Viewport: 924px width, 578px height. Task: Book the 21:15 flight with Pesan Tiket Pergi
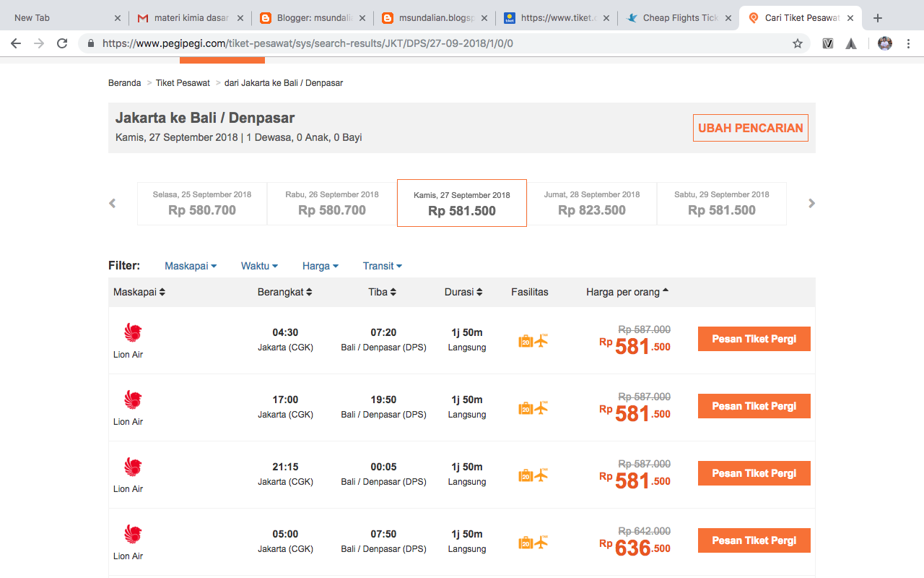(x=754, y=473)
